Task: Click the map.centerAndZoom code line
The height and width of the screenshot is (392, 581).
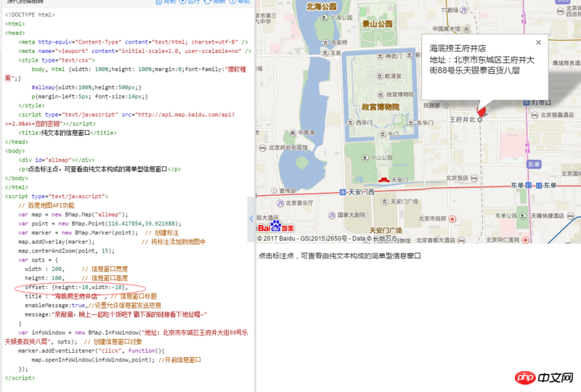Action: click(x=66, y=251)
